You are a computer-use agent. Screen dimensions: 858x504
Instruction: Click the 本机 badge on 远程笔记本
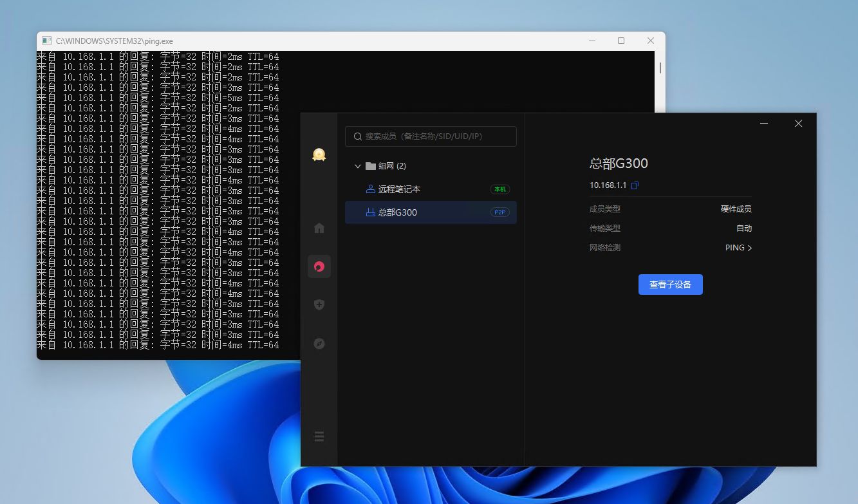point(500,189)
